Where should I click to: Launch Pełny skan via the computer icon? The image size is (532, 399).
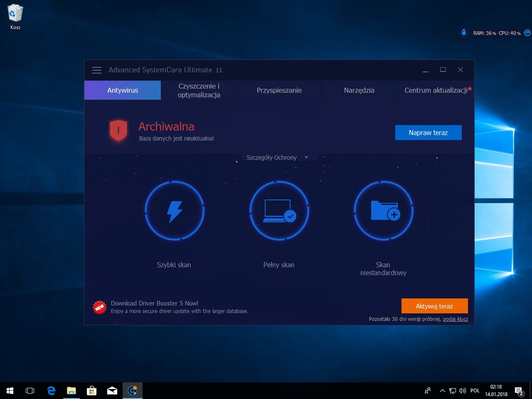(279, 211)
